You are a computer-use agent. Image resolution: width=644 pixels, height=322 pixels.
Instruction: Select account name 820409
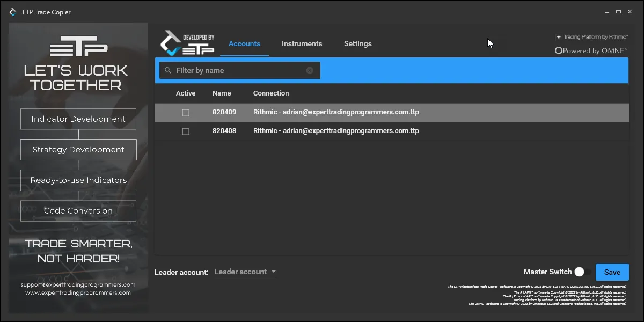coord(224,113)
